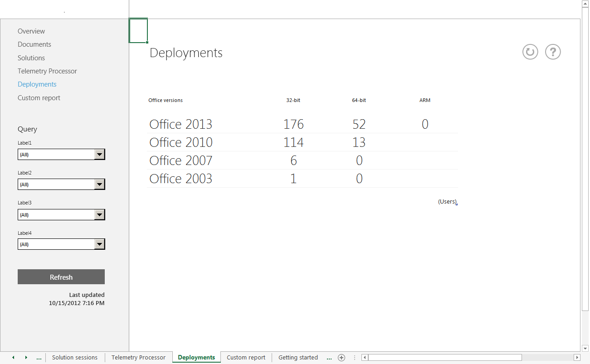The height and width of the screenshot is (364, 590).
Task: Add a new worksheet with the plus icon
Action: pyautogui.click(x=341, y=357)
